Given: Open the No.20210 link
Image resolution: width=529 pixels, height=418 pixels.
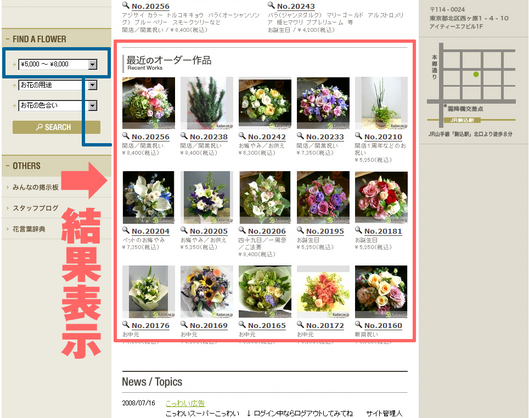Looking at the screenshot, I should (x=383, y=137).
